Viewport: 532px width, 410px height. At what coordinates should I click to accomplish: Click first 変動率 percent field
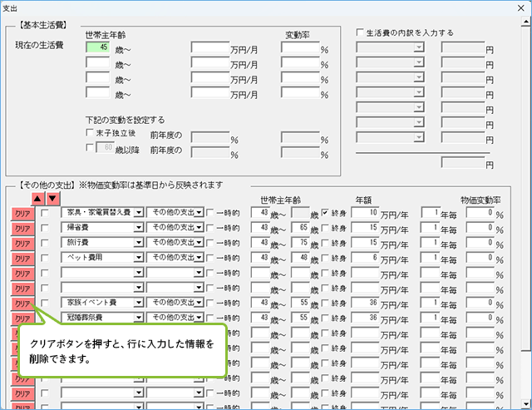pyautogui.click(x=300, y=47)
